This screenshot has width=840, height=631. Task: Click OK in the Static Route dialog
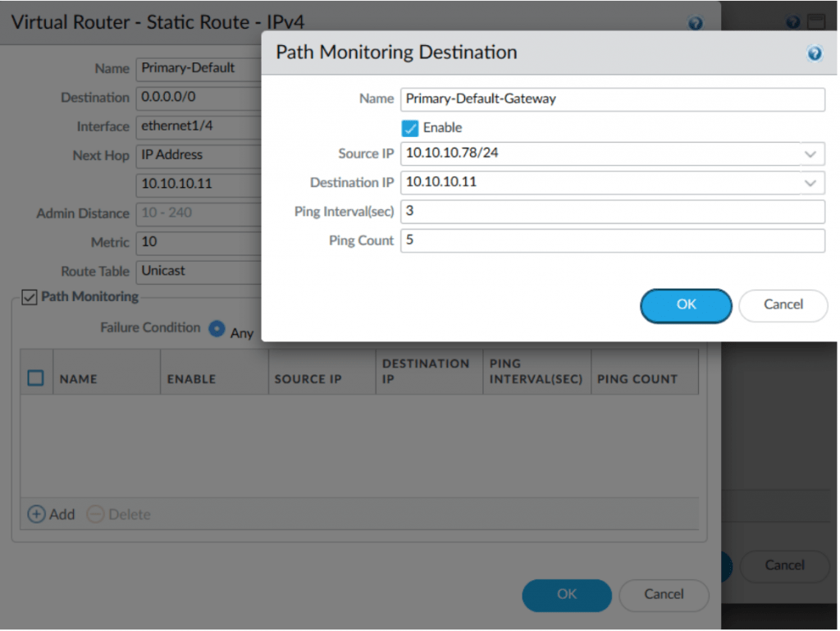[567, 595]
